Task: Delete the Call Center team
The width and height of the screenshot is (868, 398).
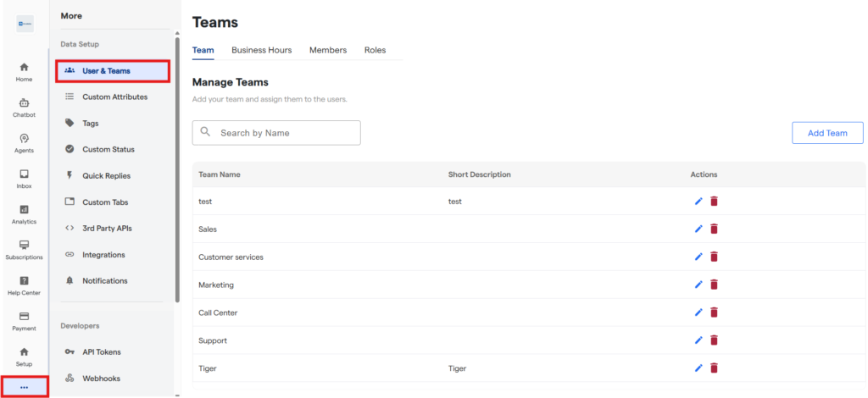Action: click(714, 312)
